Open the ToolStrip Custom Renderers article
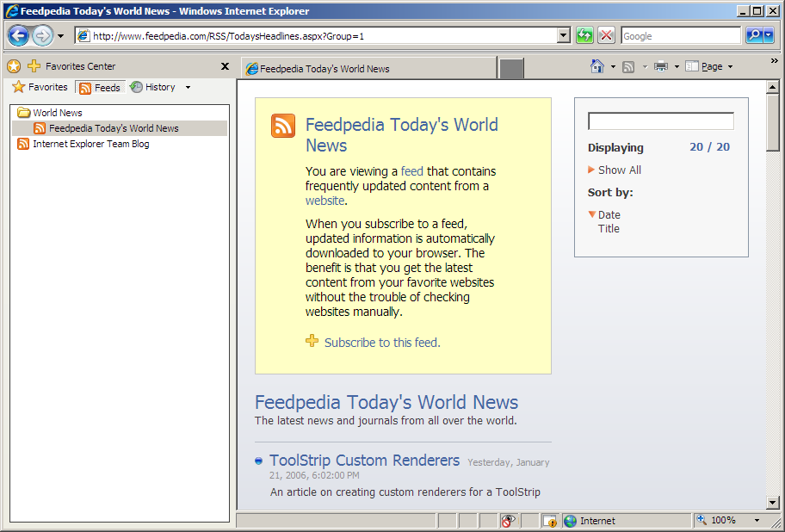 (364, 460)
